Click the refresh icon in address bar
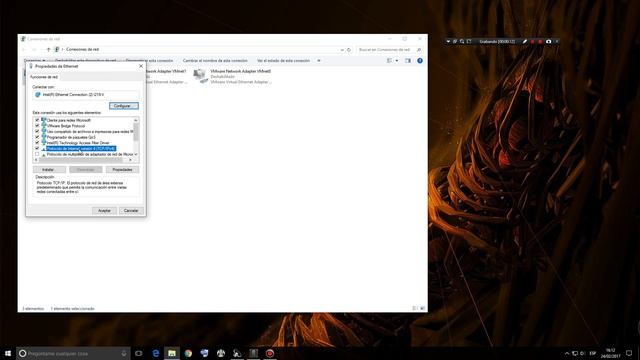The image size is (640, 360). coord(349,50)
